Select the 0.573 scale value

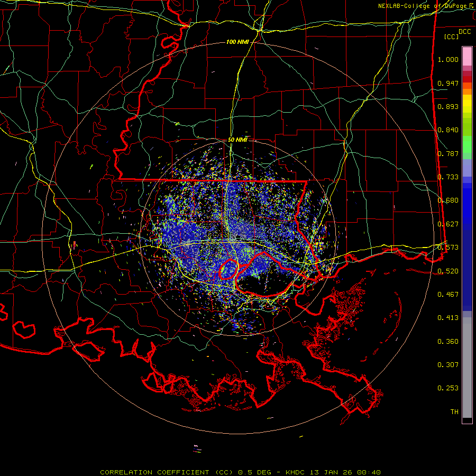448,248
